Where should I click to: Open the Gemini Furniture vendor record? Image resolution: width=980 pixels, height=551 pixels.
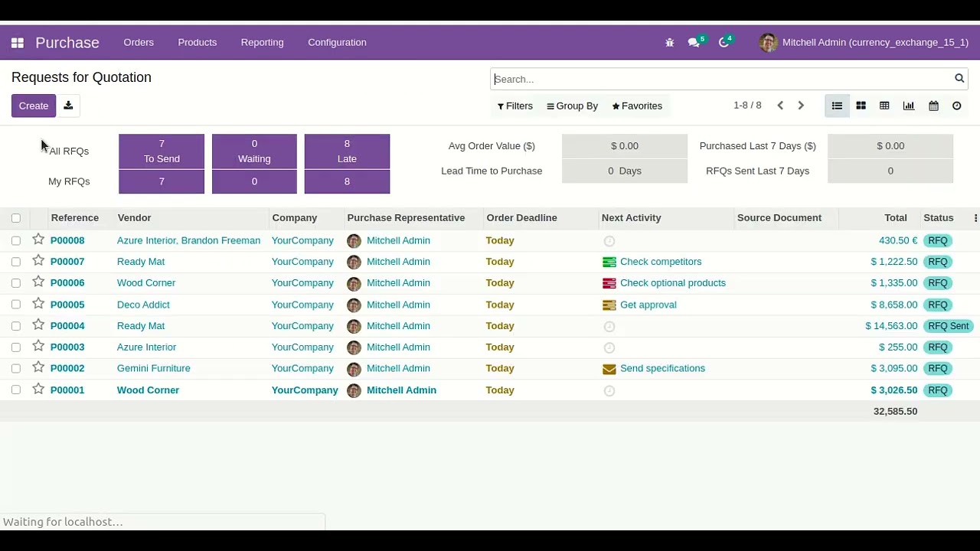coord(153,368)
